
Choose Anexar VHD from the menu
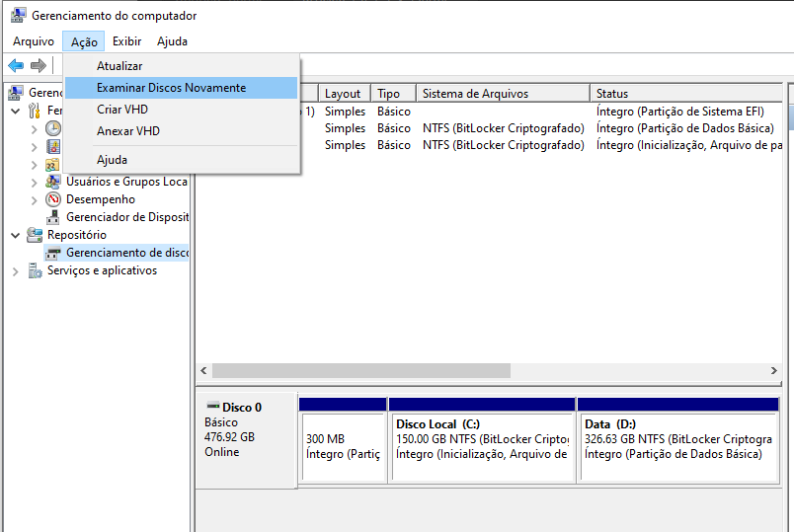click(x=128, y=131)
